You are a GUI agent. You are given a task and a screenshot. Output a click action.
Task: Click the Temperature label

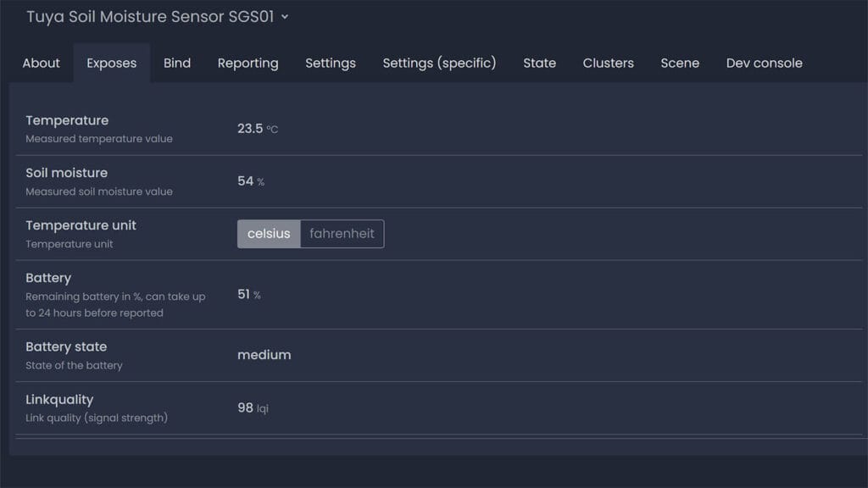tap(67, 120)
